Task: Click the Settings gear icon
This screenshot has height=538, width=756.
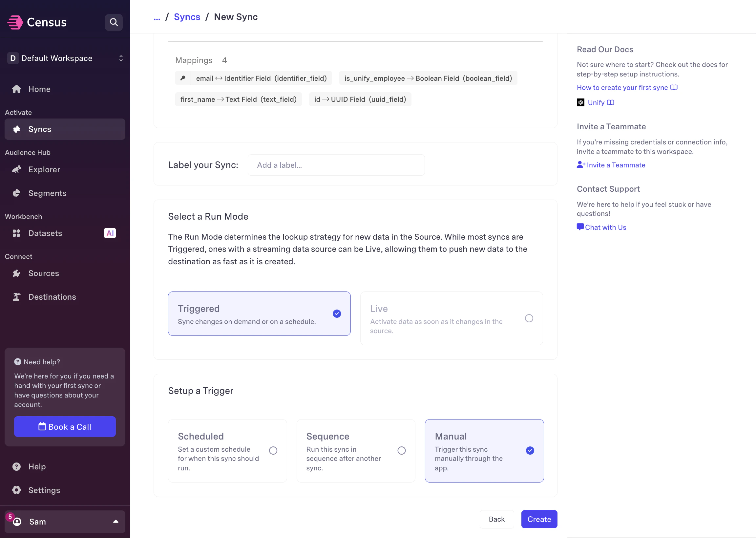Action: click(x=16, y=490)
